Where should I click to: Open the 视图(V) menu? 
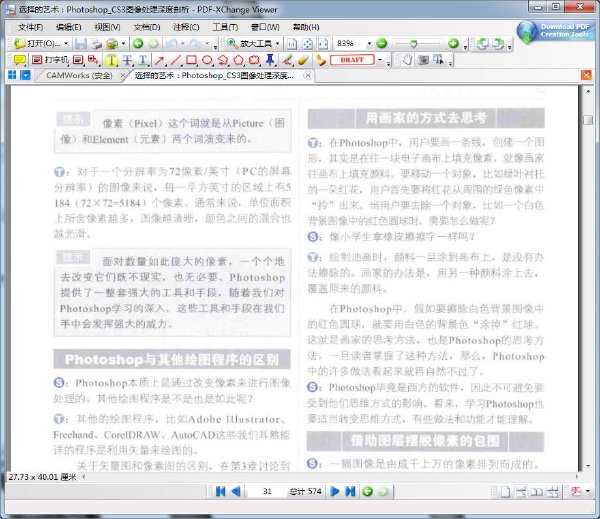[x=107, y=27]
